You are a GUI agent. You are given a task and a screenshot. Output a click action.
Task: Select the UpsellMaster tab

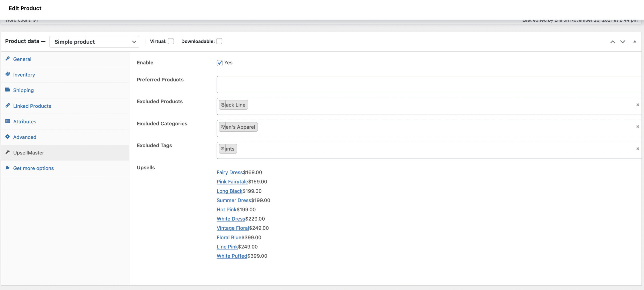65,153
